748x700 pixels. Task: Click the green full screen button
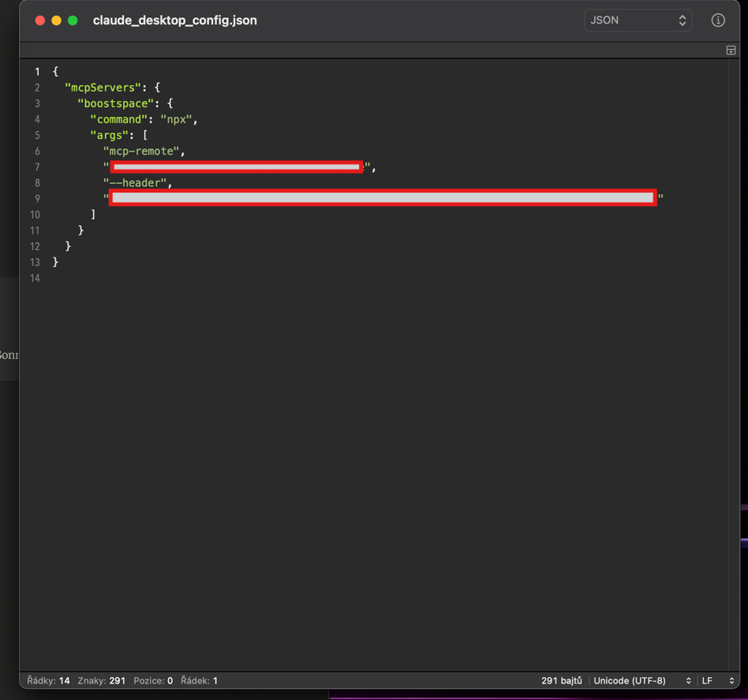73,21
